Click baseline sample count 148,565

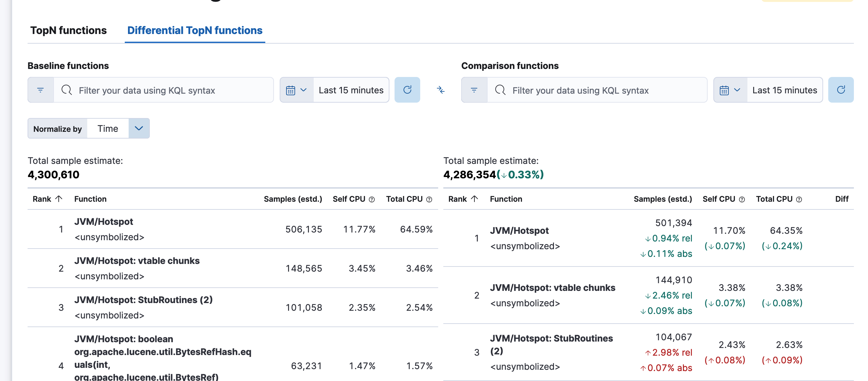303,268
